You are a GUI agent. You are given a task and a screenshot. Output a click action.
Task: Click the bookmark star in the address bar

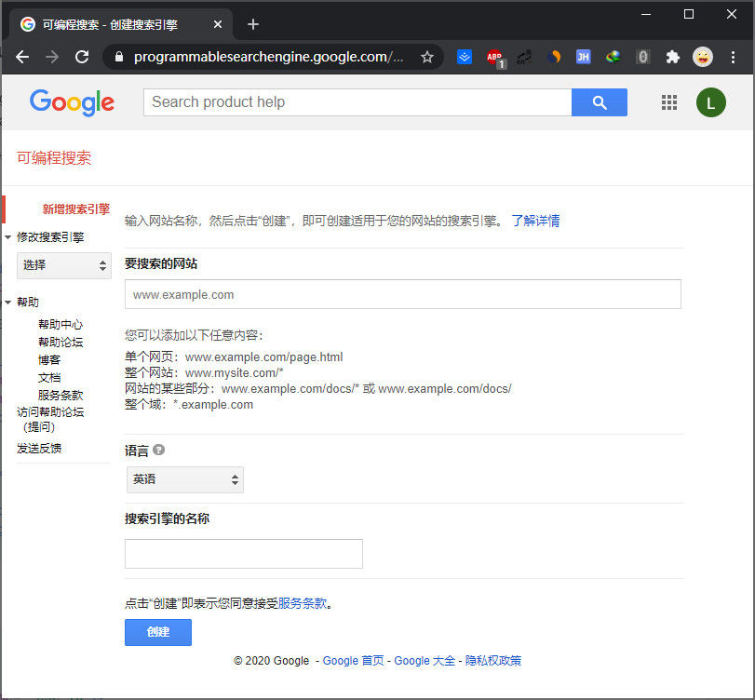point(427,57)
